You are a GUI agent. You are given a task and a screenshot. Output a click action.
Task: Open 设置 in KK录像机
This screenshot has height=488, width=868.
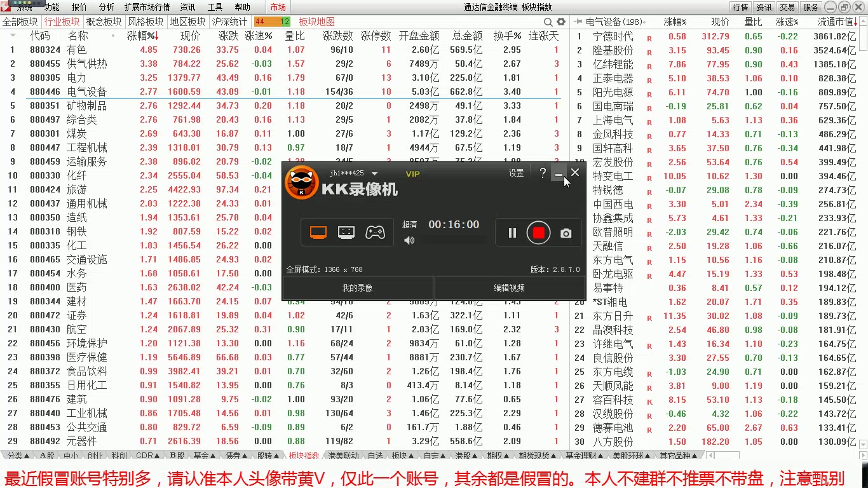coord(516,173)
